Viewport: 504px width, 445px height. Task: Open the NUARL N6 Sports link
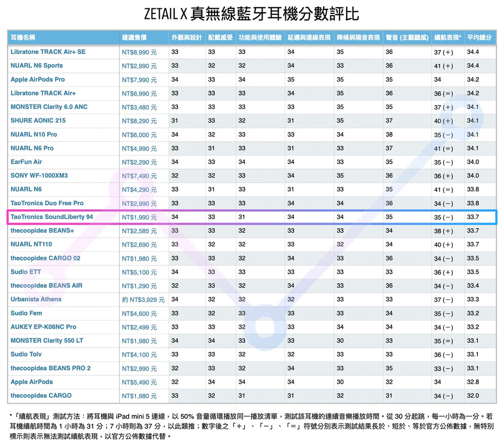click(37, 66)
